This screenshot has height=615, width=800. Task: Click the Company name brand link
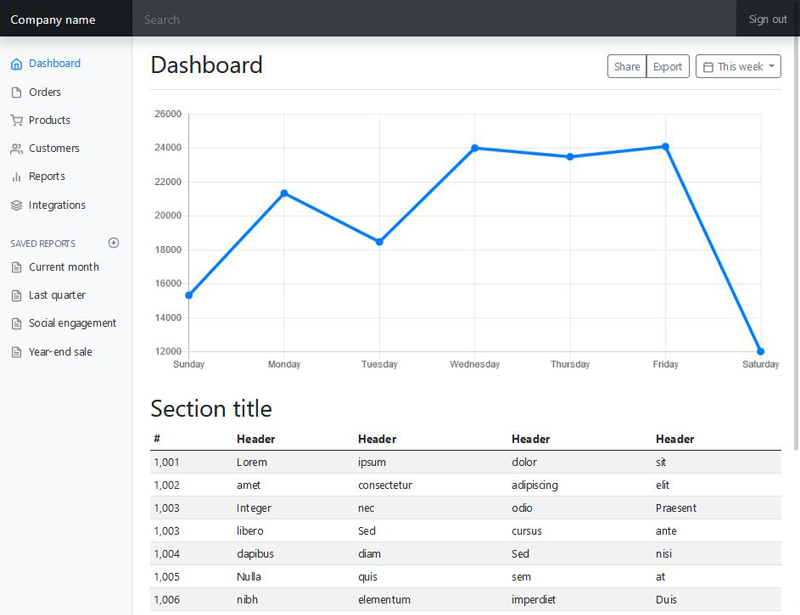point(53,19)
